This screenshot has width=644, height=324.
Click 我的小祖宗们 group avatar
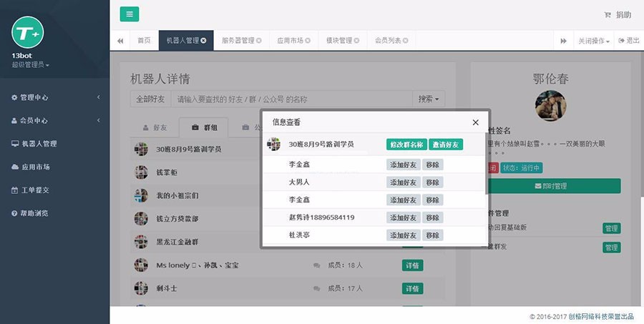[141, 195]
